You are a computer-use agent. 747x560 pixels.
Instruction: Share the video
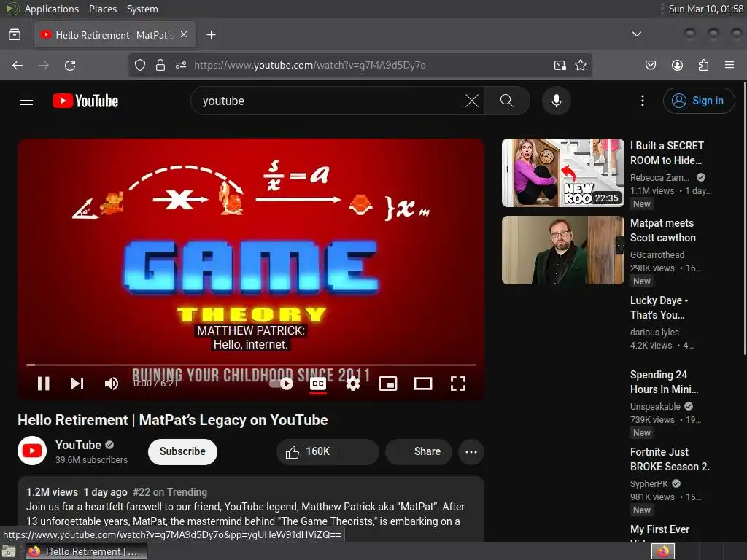(x=419, y=451)
